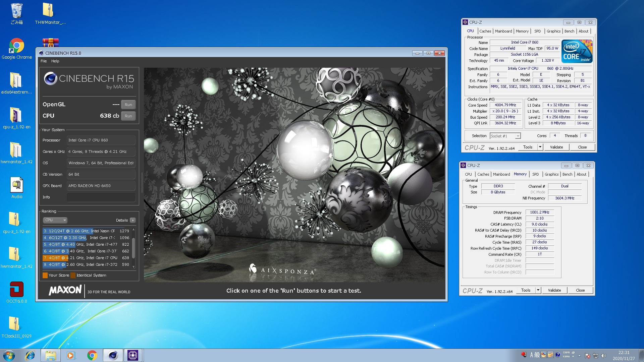This screenshot has height=362, width=644.
Task: Expand Tools arrow in CPU-Z CPU window
Action: [x=540, y=147]
